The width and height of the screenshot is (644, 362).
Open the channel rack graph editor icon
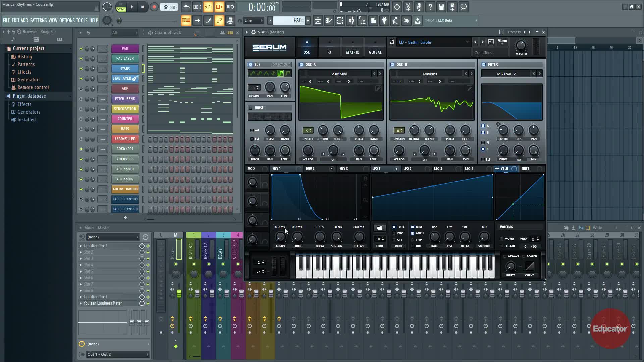(222, 33)
